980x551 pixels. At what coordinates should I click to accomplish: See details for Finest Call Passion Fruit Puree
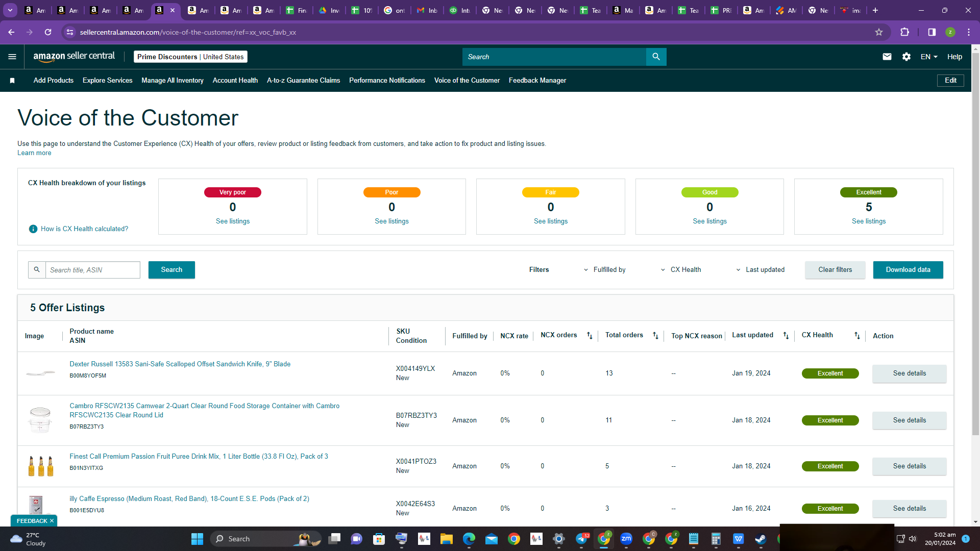[x=910, y=466]
